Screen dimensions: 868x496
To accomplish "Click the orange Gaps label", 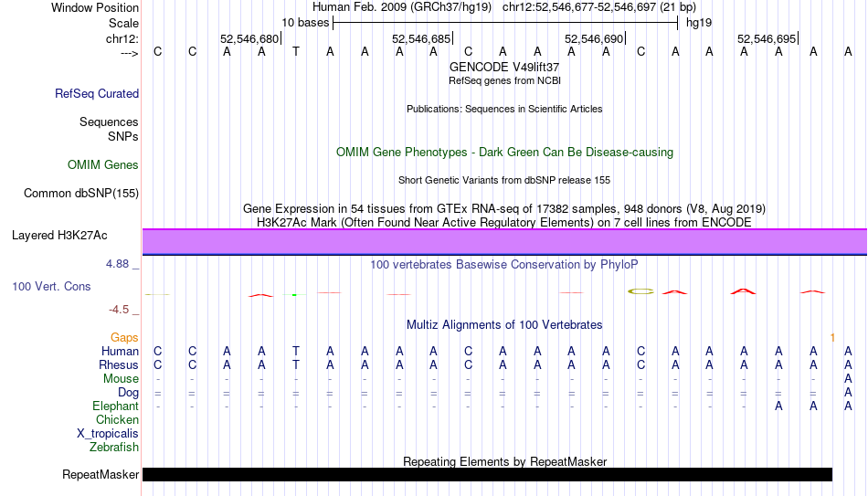I will (124, 338).
